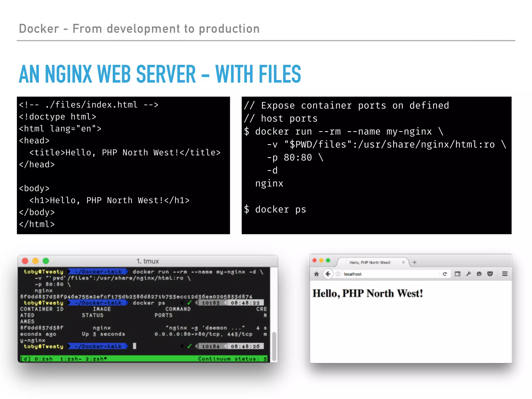The width and height of the screenshot is (532, 399).
Task: Click 'Continuum status: 5' in tmux bar
Action: pos(232,359)
